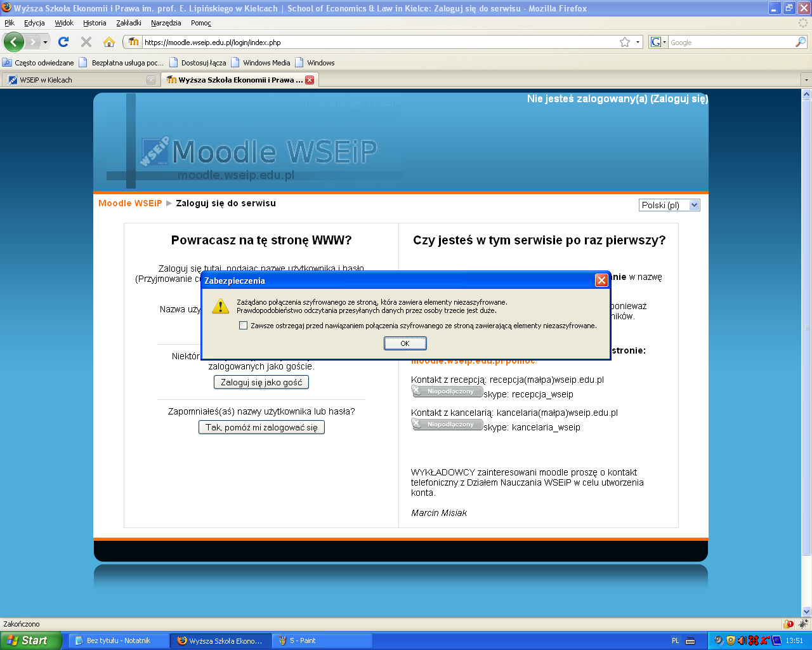The width and height of the screenshot is (812, 650).
Task: Click the Moodle WSEiP logo image
Action: (x=258, y=152)
